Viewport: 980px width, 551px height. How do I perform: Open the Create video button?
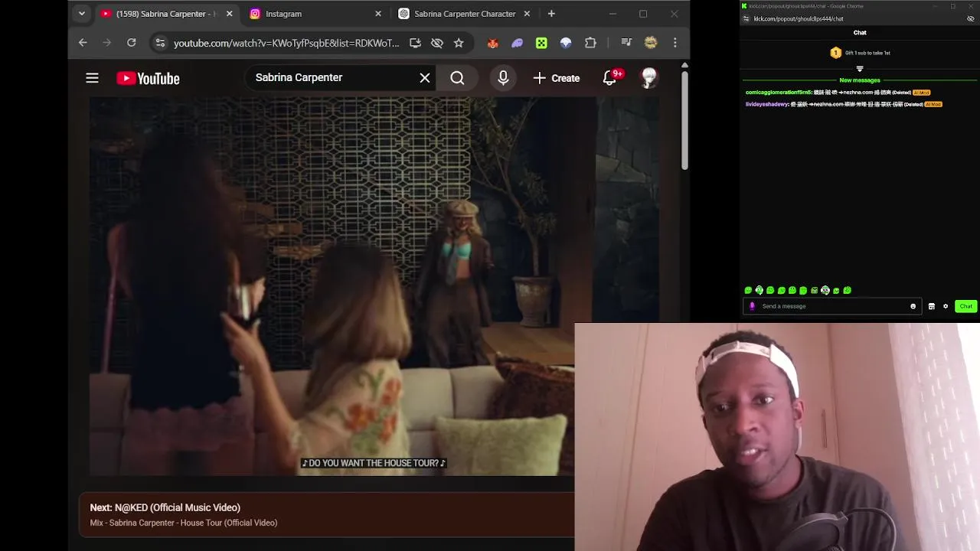coord(557,78)
